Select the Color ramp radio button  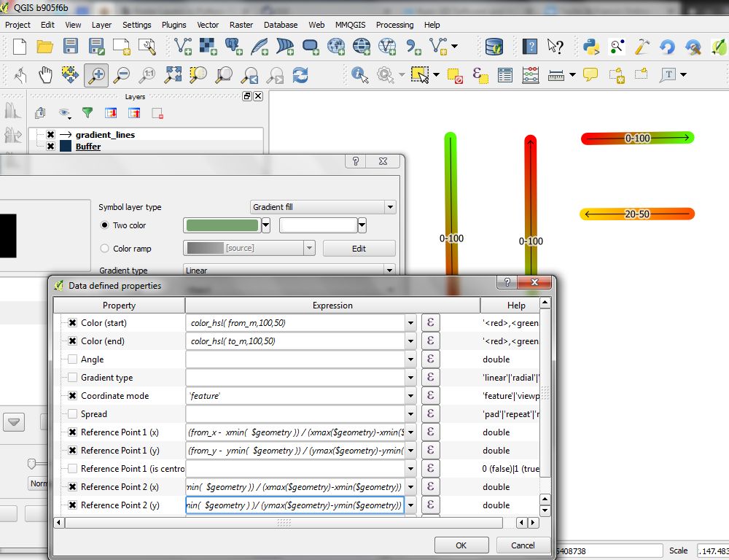(105, 249)
